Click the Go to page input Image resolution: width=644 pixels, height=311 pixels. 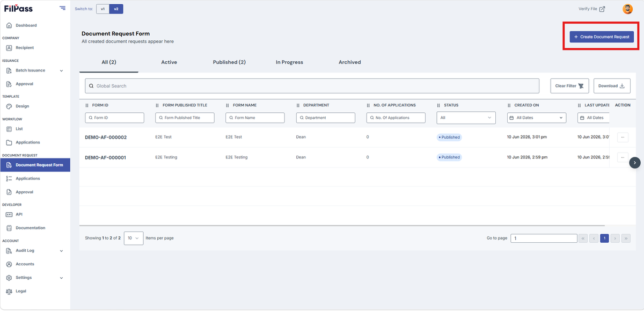544,238
